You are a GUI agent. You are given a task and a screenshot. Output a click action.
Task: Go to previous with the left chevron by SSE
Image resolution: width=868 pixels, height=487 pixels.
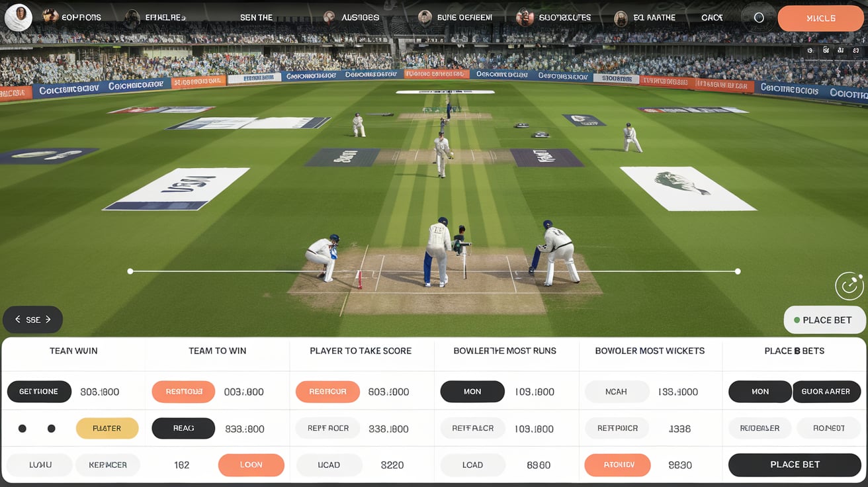18,320
